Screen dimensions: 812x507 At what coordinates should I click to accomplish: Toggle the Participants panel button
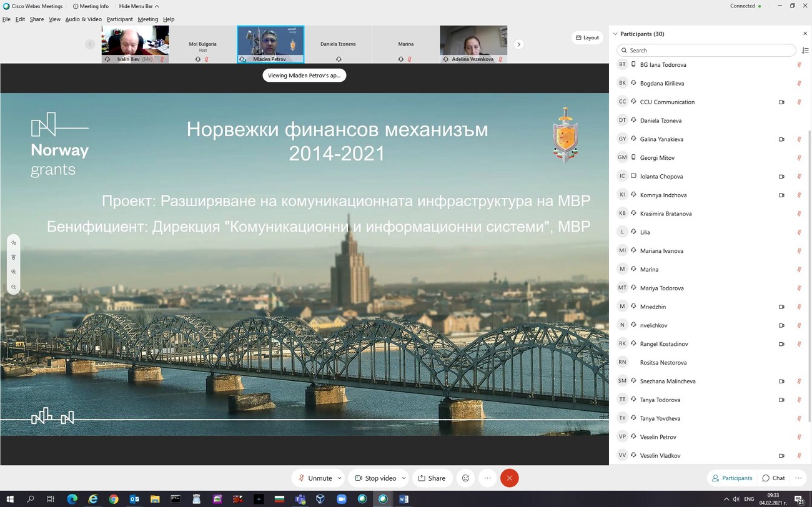tap(732, 478)
